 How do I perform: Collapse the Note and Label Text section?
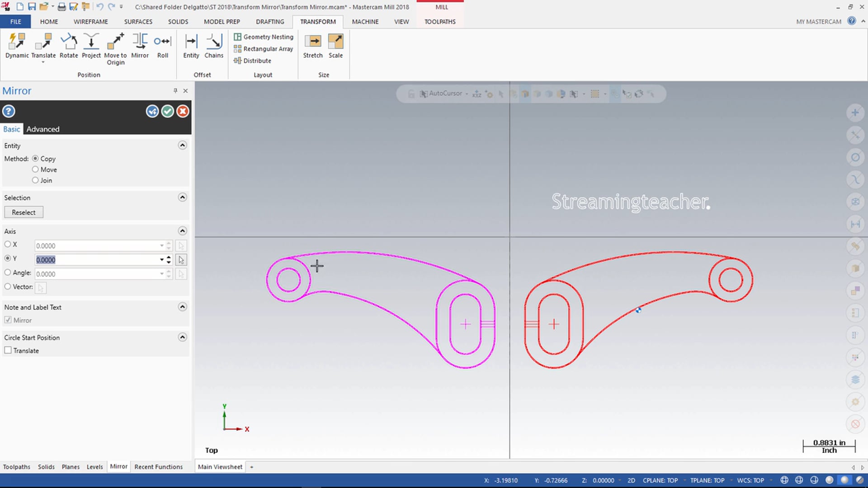(183, 307)
